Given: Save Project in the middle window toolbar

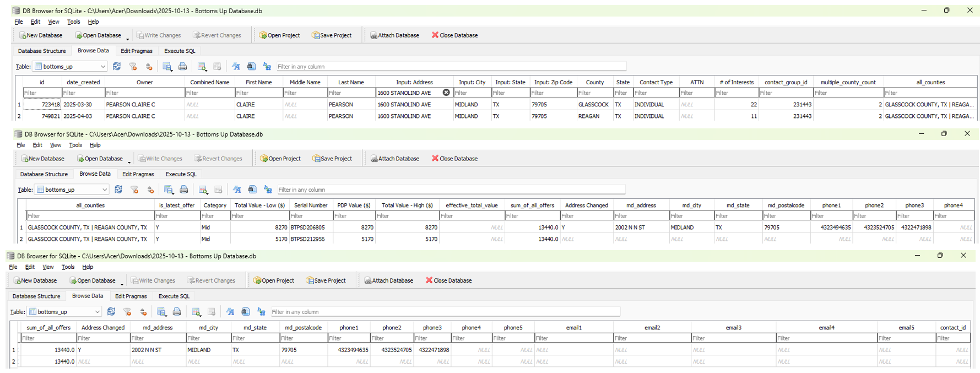Looking at the screenshot, I should [x=332, y=159].
